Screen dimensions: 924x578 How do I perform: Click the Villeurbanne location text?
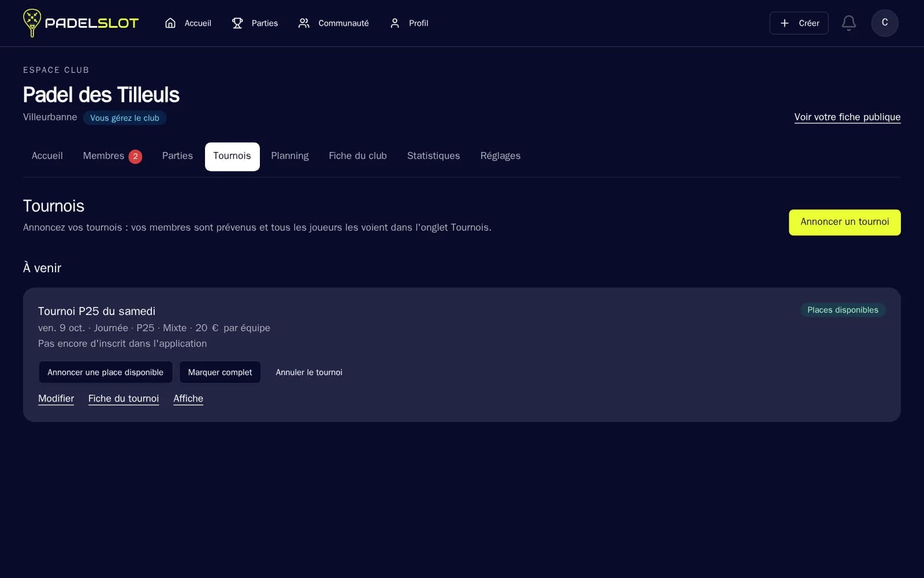point(50,117)
